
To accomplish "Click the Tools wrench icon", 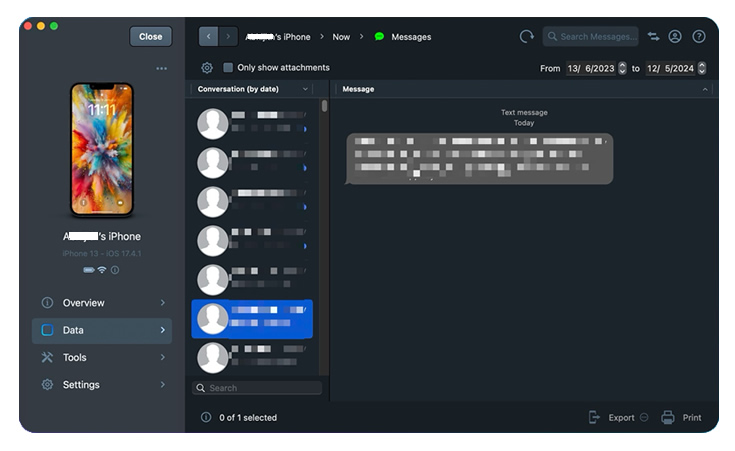I will [x=47, y=358].
